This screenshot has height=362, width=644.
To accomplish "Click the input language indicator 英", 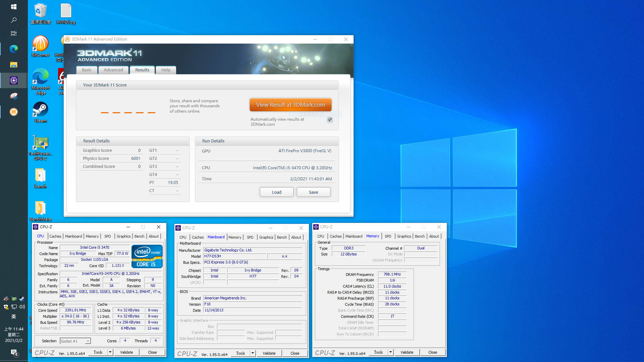I will 14,316.
